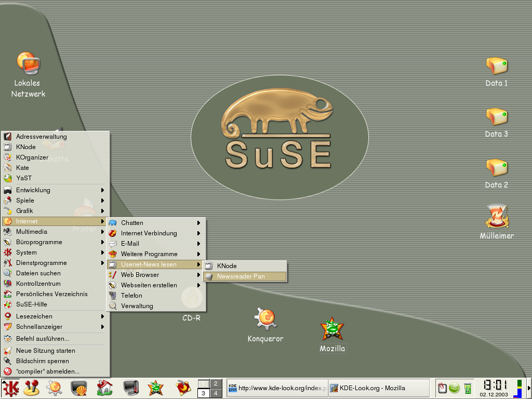532x399 pixels.
Task: Click the green SuSE tray icon
Action: point(454,388)
